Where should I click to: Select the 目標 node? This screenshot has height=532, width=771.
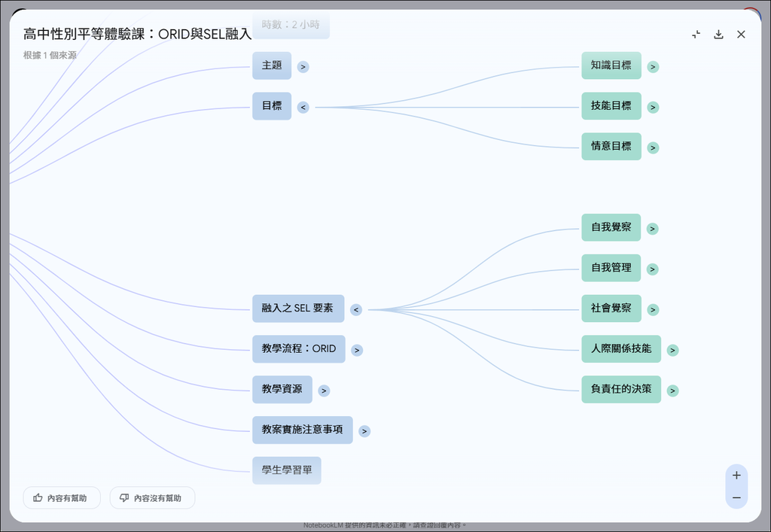272,106
